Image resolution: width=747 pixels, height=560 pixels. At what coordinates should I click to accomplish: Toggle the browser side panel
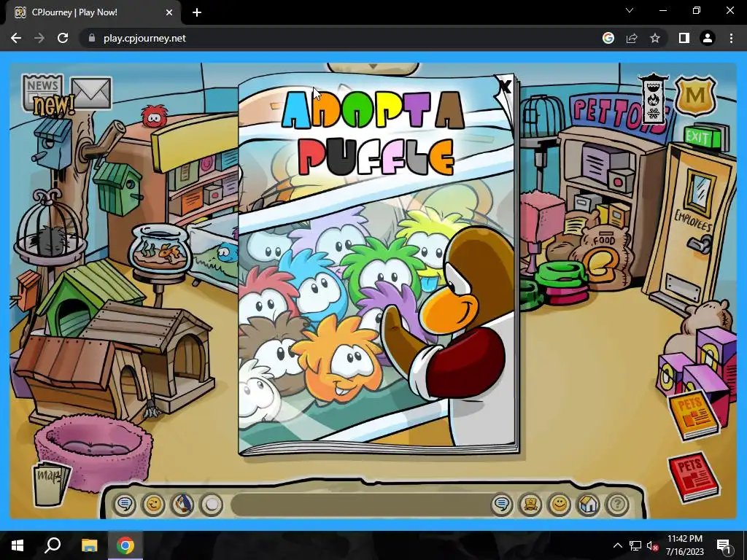click(x=684, y=38)
